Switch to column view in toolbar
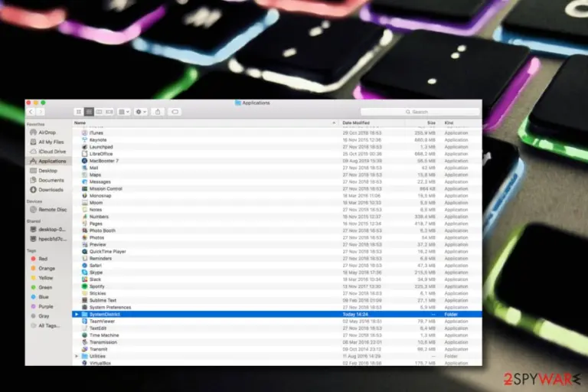This screenshot has width=588, height=392. 99,112
